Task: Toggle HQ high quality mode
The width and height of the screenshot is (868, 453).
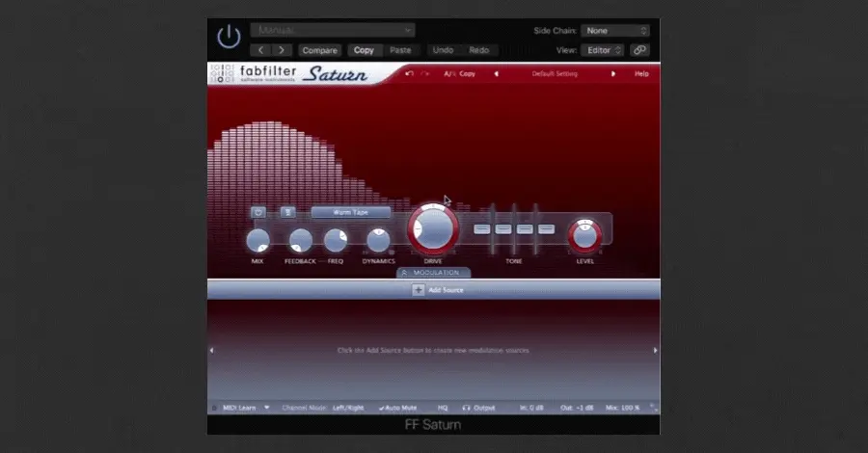Action: (x=443, y=408)
